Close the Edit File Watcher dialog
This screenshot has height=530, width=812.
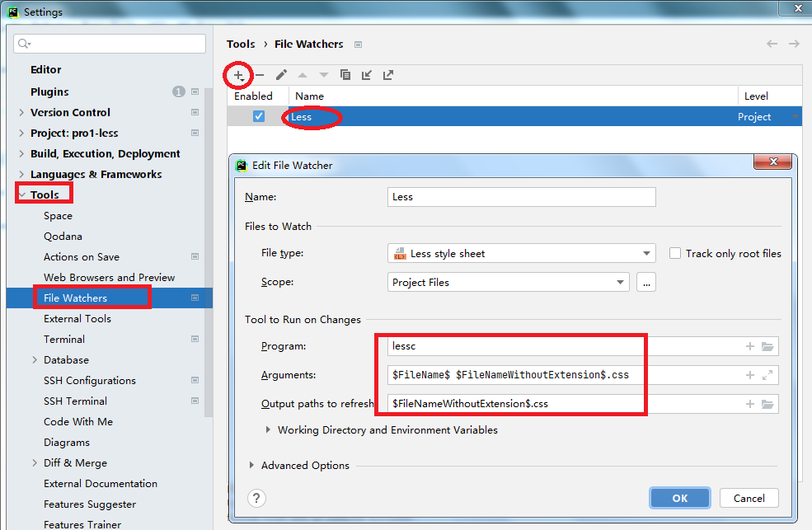point(773,162)
